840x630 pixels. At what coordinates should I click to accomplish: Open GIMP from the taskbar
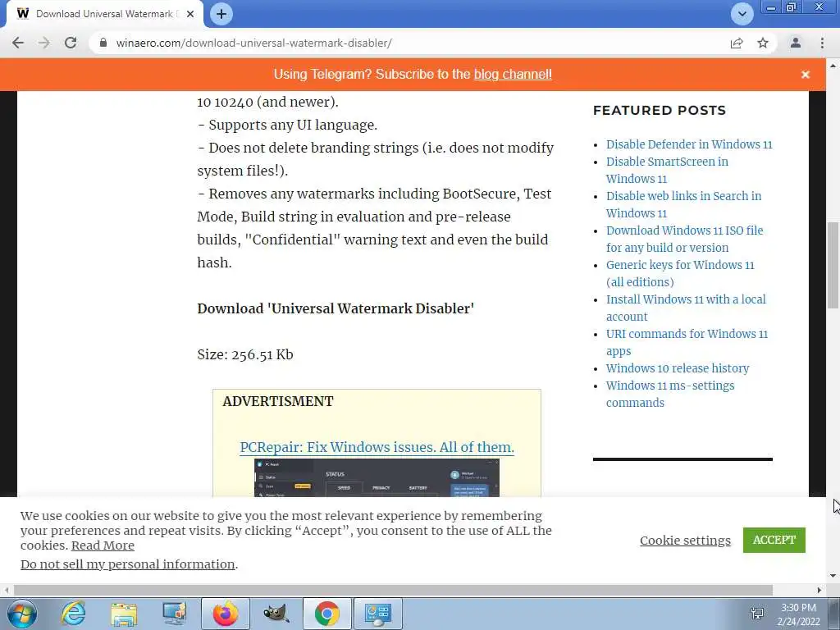[276, 614]
